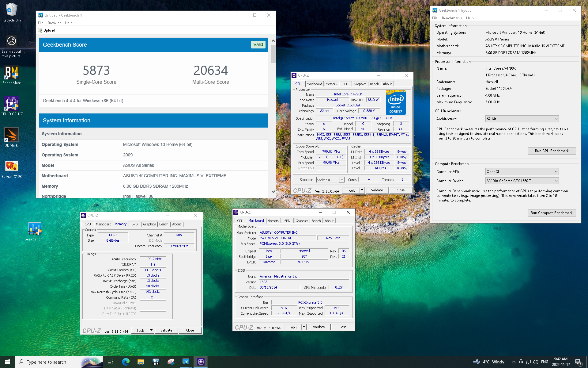Image resolution: width=588 pixels, height=368 pixels.
Task: Click the 20634 multi-core score
Action: click(x=211, y=71)
